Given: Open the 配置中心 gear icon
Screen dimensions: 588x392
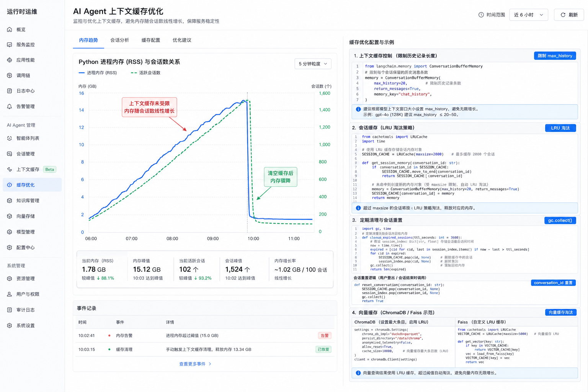Looking at the screenshot, I should coord(10,248).
